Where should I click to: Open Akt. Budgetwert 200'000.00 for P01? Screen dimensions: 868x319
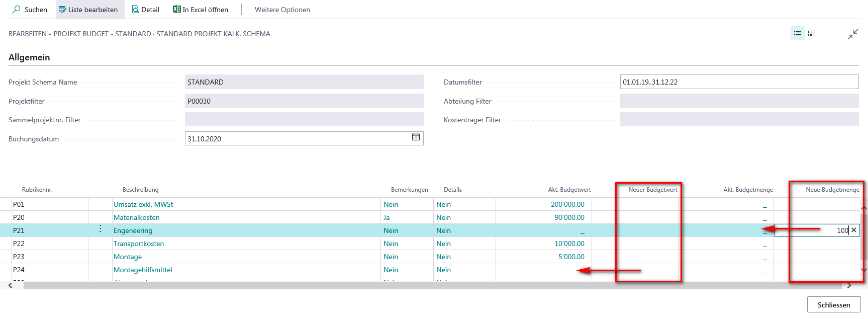(x=567, y=204)
